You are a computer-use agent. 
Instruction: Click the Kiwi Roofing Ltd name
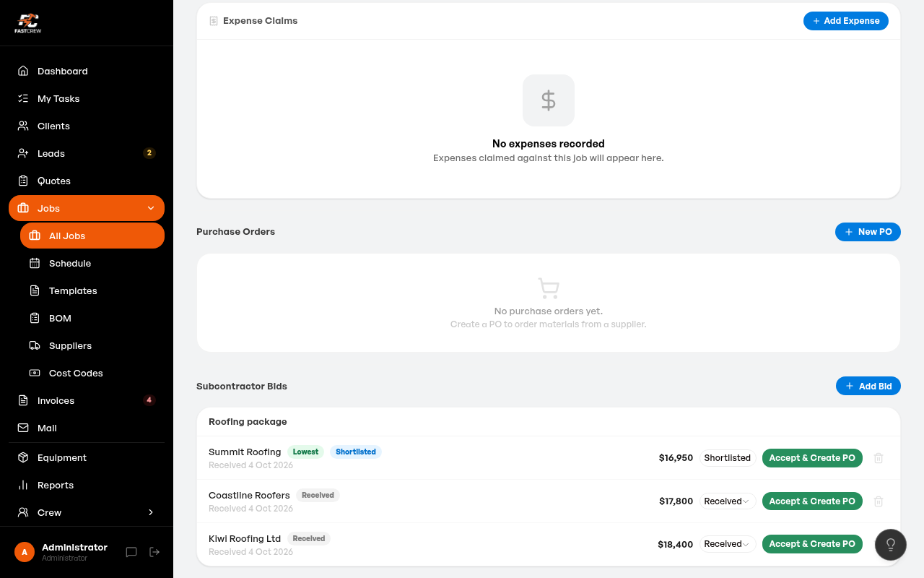245,538
